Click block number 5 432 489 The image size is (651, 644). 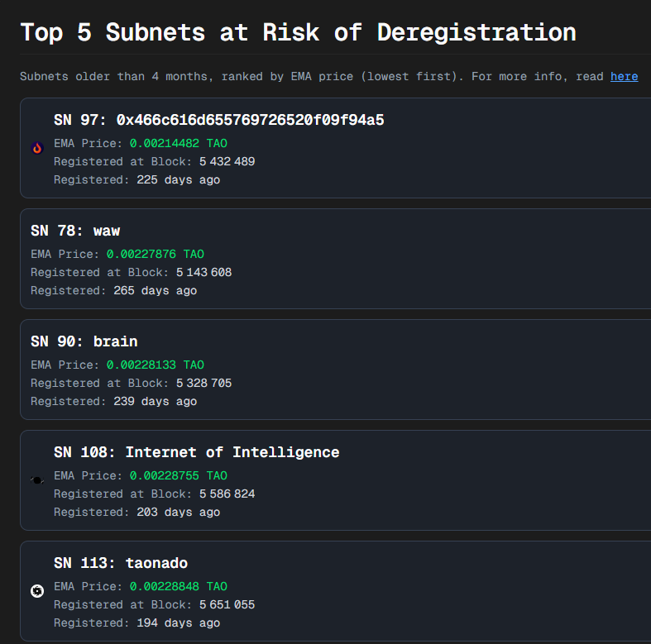tap(227, 161)
